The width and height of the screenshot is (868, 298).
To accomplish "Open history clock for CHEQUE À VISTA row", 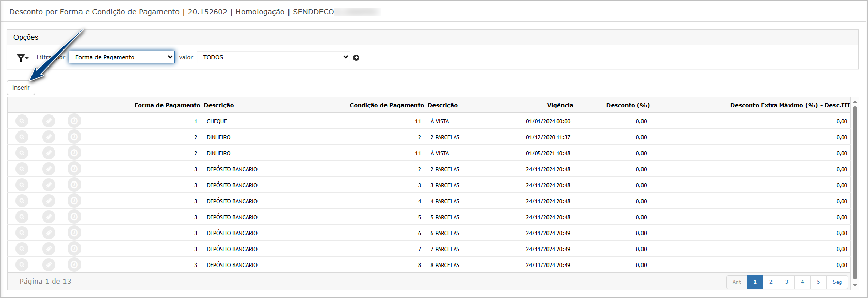I will tap(74, 121).
